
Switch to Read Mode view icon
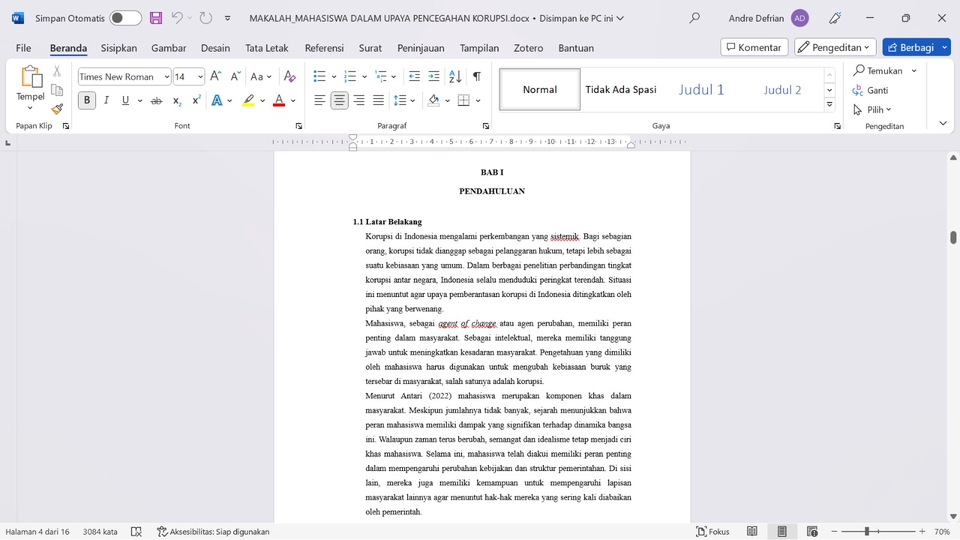click(752, 531)
